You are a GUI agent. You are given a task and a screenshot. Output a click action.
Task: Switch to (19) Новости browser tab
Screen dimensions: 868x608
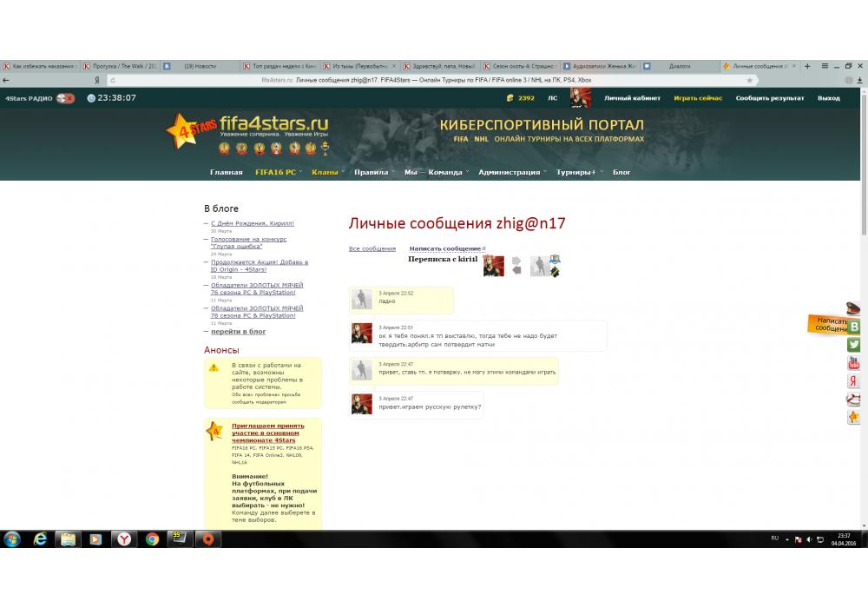(200, 66)
